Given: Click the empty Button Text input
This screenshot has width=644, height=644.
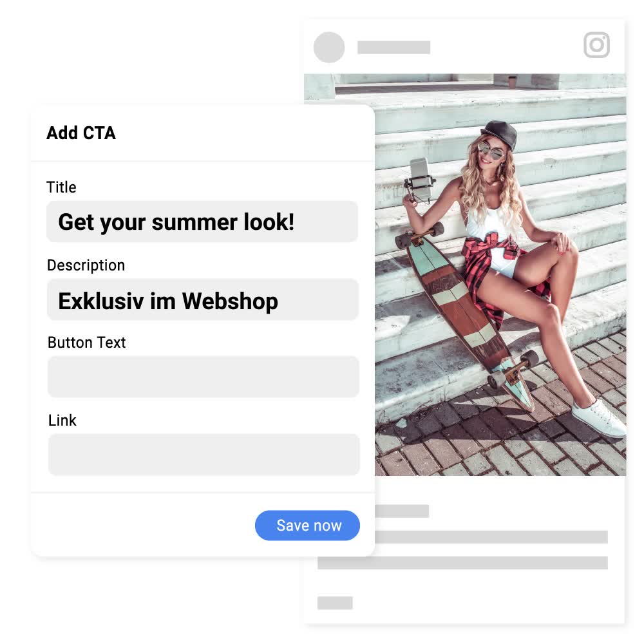Looking at the screenshot, I should 204,377.
